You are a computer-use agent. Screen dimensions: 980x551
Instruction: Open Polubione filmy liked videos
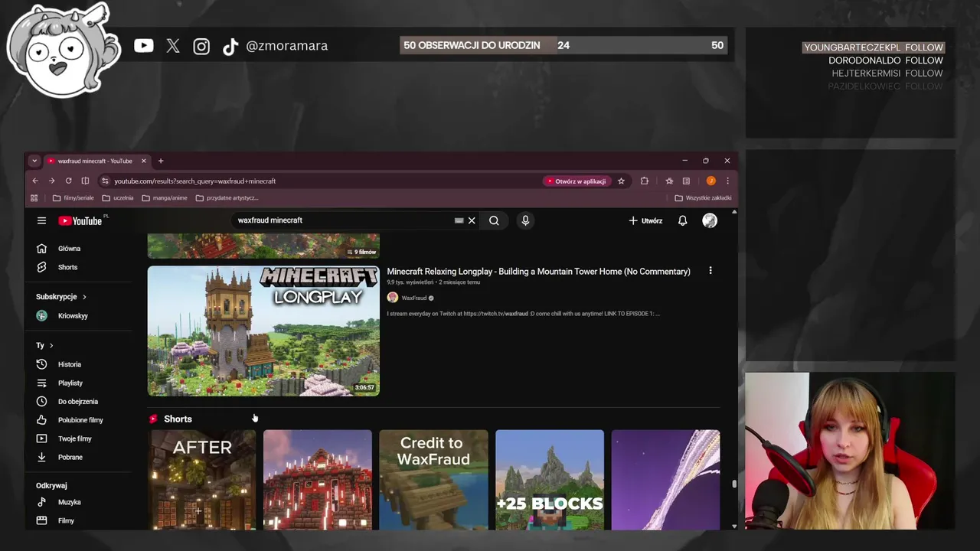point(80,420)
